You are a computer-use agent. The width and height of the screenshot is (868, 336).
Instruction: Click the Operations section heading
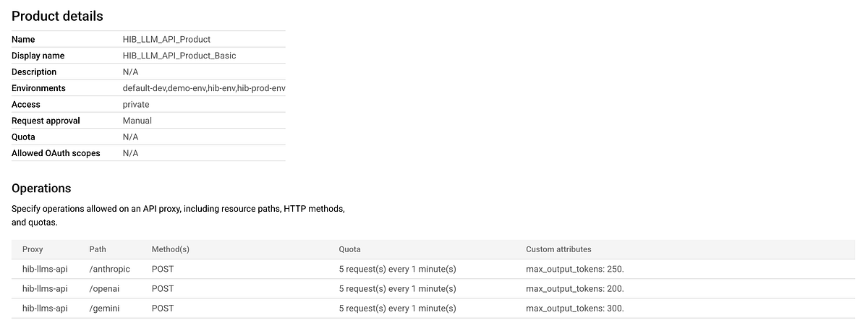41,188
